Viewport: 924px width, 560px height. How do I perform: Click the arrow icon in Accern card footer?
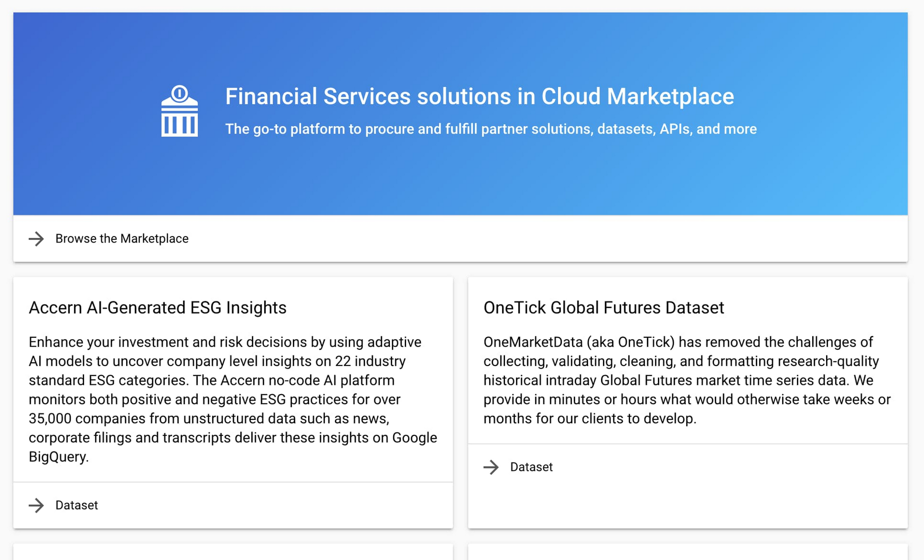(36, 505)
